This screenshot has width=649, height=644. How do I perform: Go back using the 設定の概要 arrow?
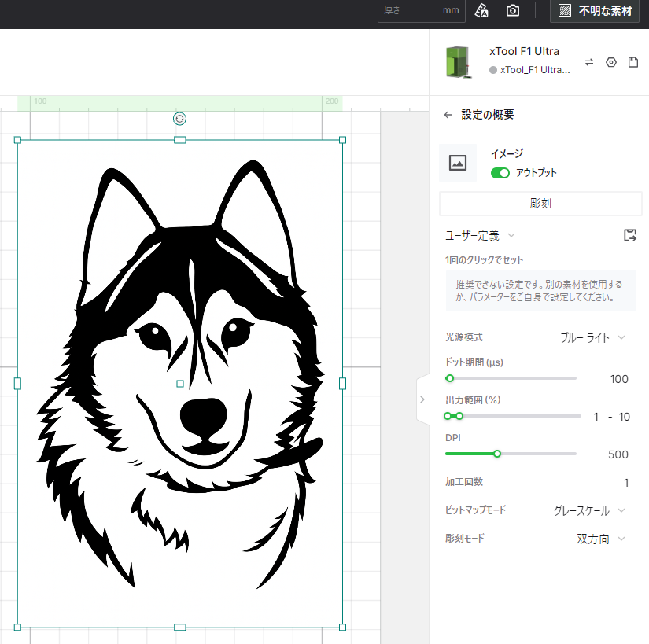(x=448, y=115)
